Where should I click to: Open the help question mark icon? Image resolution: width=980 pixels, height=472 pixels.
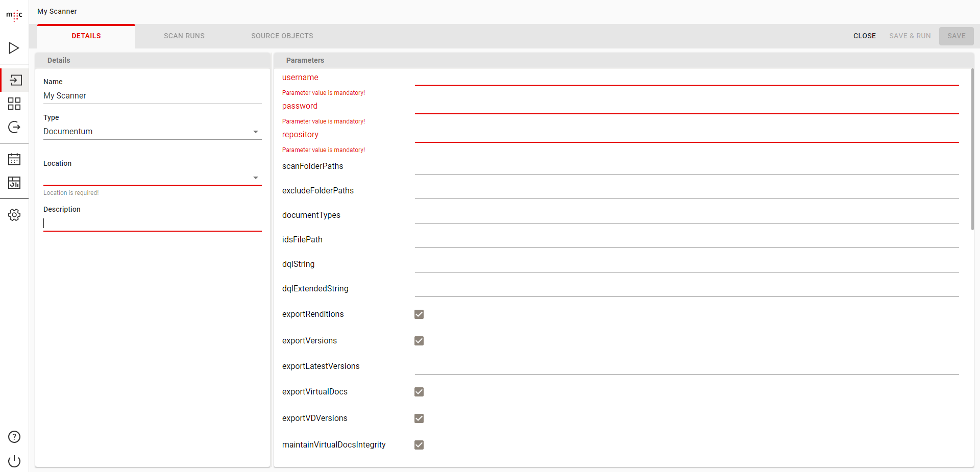click(14, 437)
